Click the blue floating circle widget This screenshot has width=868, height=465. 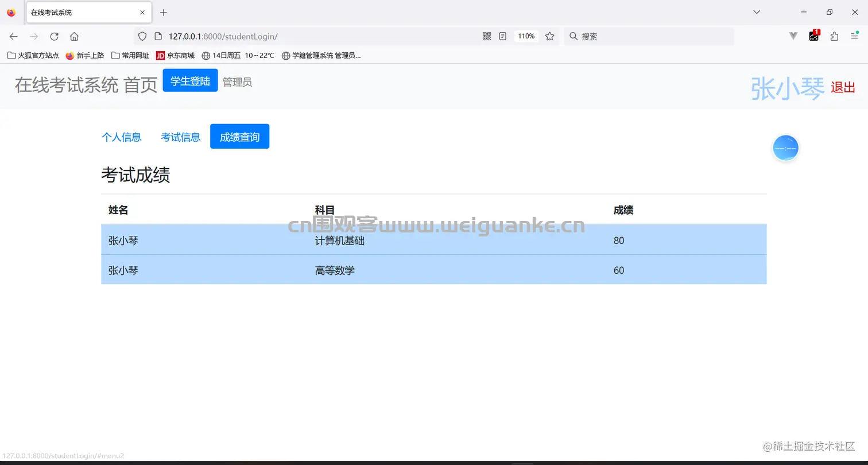pos(785,148)
